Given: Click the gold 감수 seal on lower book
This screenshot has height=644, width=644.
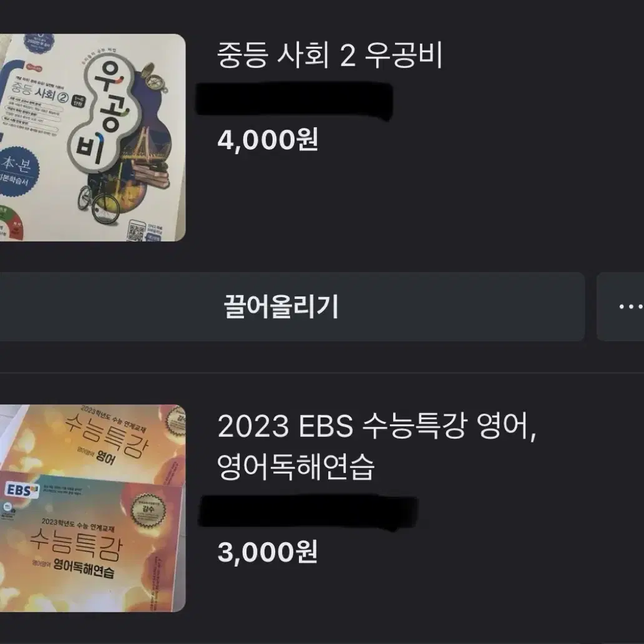Looking at the screenshot, I should point(148,511).
